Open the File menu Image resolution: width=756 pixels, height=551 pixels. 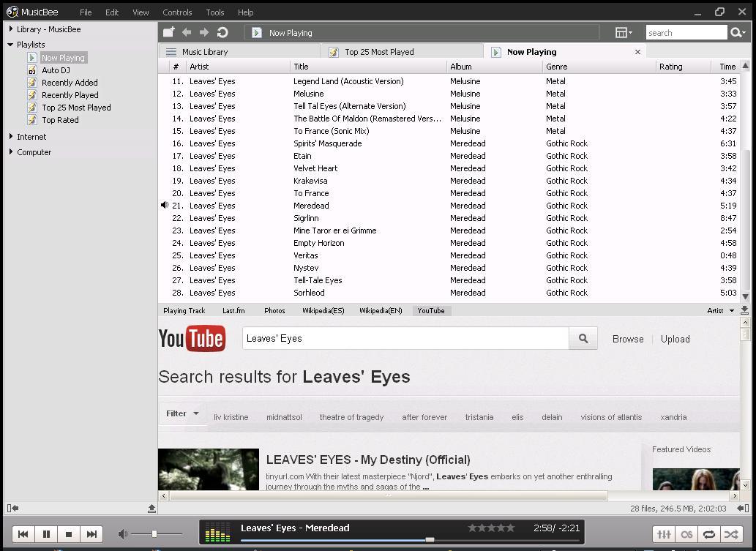(86, 12)
